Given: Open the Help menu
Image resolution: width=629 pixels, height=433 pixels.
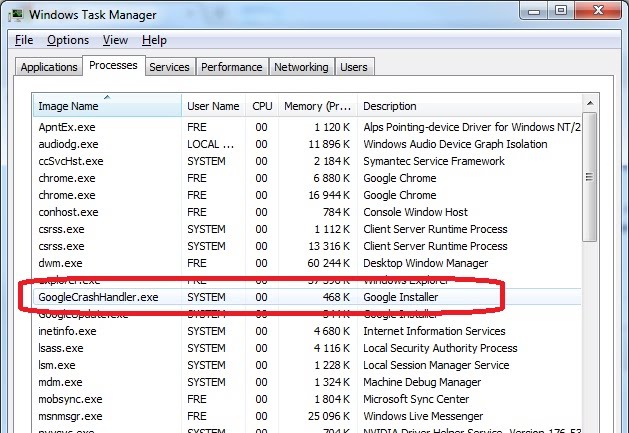Looking at the screenshot, I should 154,40.
